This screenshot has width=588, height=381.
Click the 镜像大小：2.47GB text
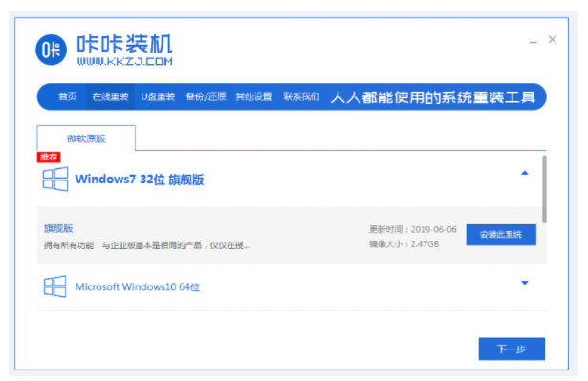[403, 244]
